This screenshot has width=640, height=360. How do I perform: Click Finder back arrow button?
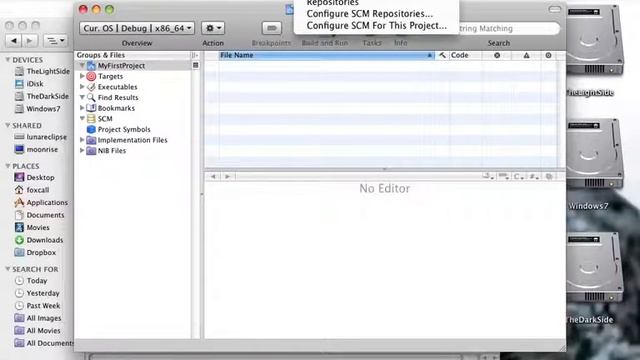13,40
